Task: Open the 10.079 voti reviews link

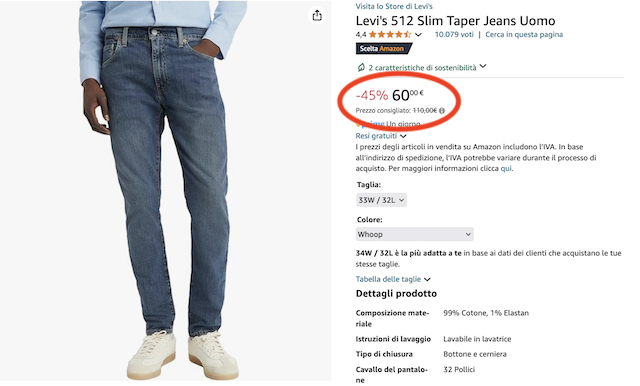Action: point(454,35)
